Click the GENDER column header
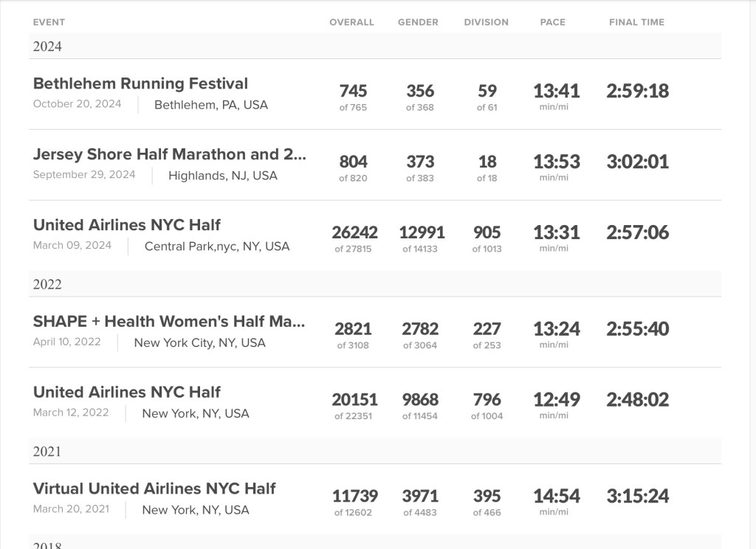 418,23
